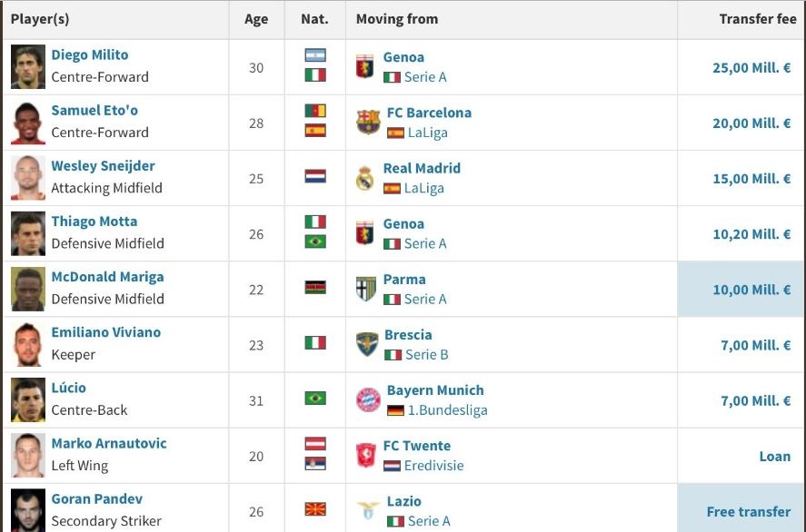
Task: Click the Genoa club crest beside Diego Milito
Action: tap(365, 67)
